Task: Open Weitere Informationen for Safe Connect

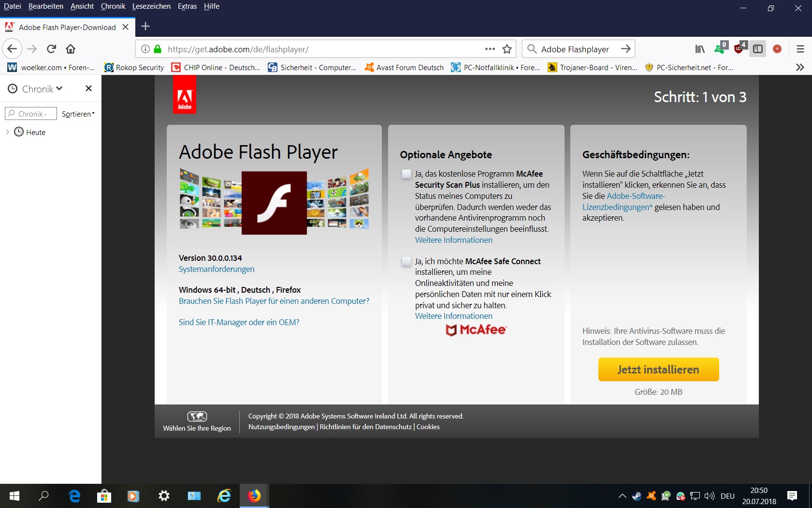Action: pos(454,316)
